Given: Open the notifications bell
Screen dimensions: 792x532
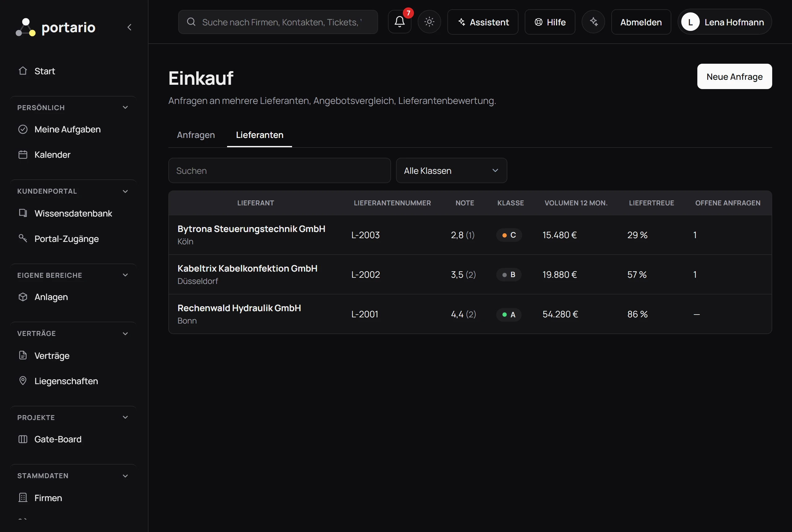Looking at the screenshot, I should coord(399,22).
